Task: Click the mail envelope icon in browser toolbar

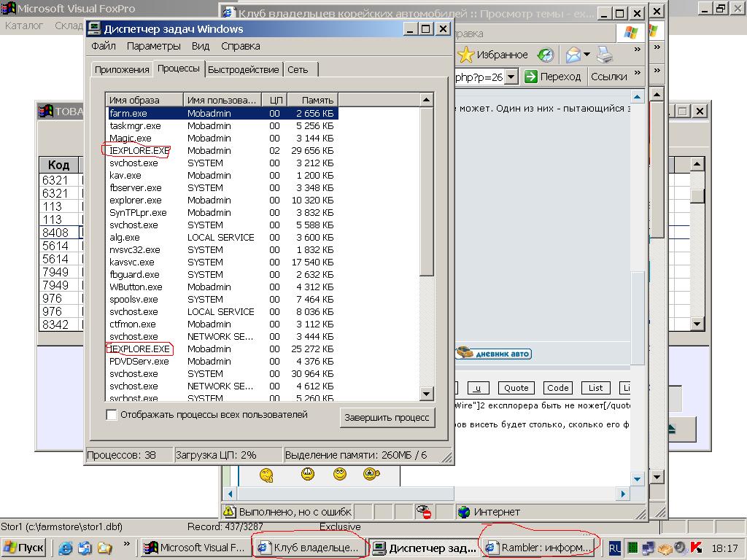Action: (573, 55)
